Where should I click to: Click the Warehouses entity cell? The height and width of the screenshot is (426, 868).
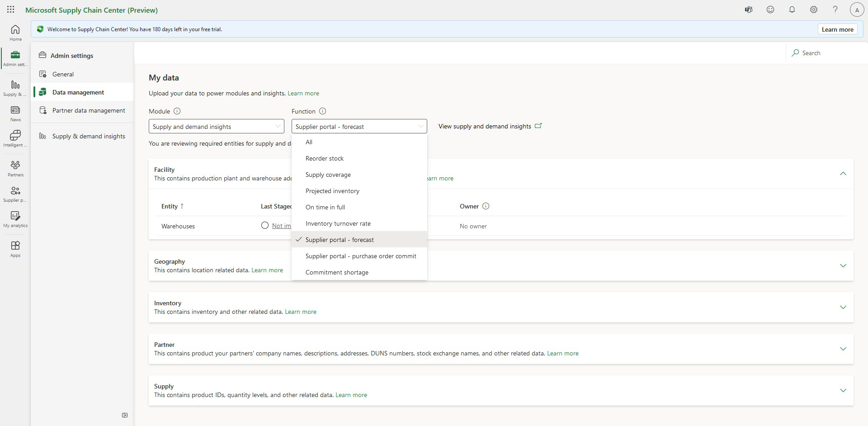tap(178, 226)
